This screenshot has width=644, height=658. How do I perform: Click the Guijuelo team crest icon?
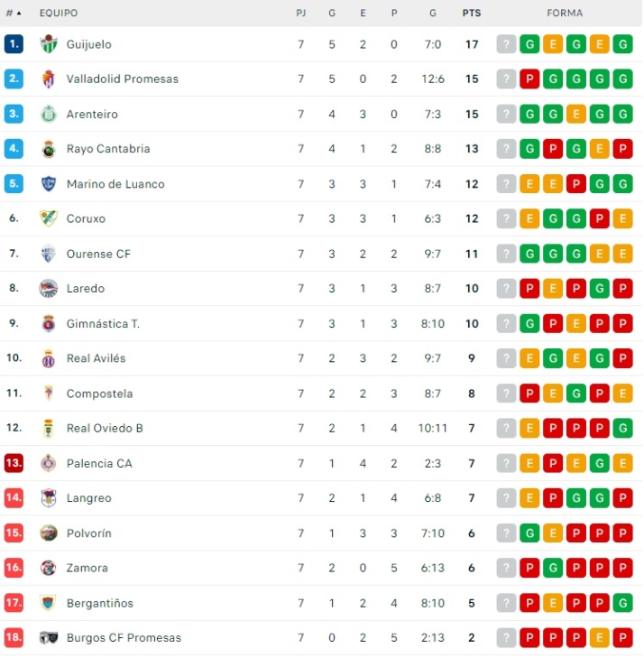(49, 44)
